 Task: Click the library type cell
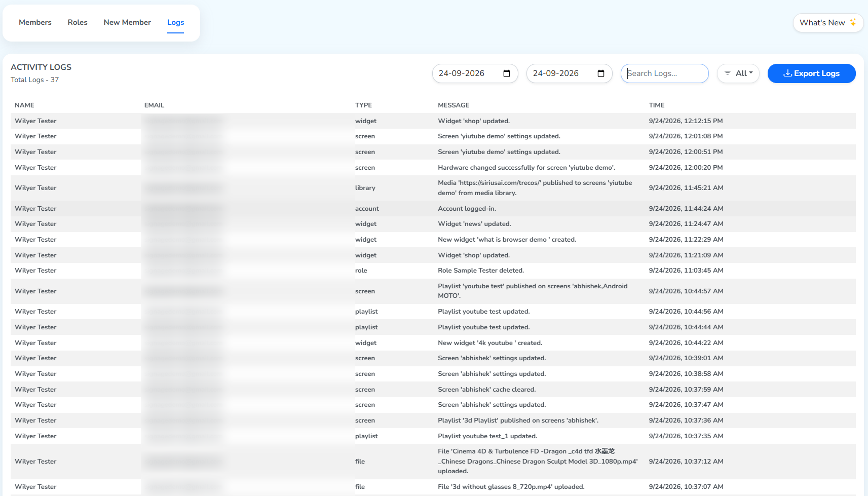[365, 188]
